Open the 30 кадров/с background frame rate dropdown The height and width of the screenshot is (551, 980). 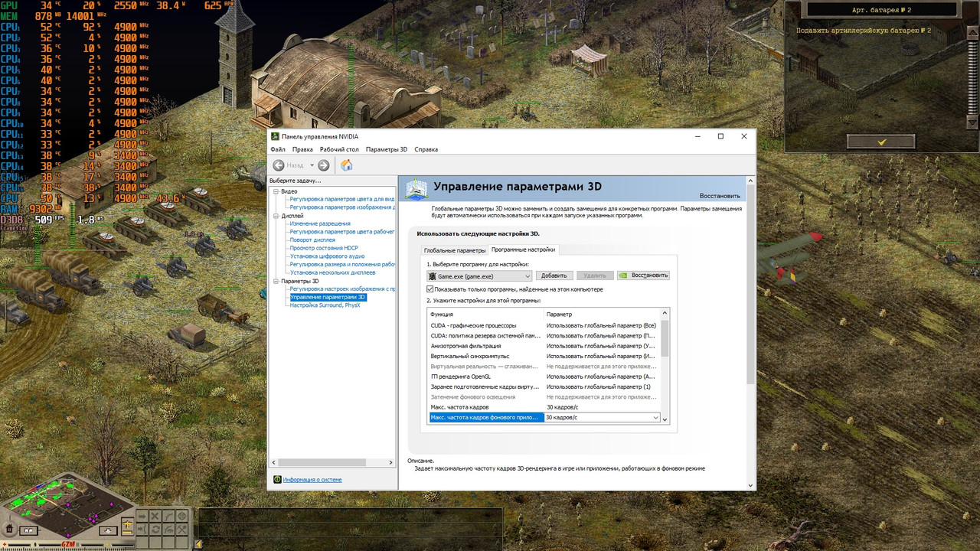tap(655, 418)
